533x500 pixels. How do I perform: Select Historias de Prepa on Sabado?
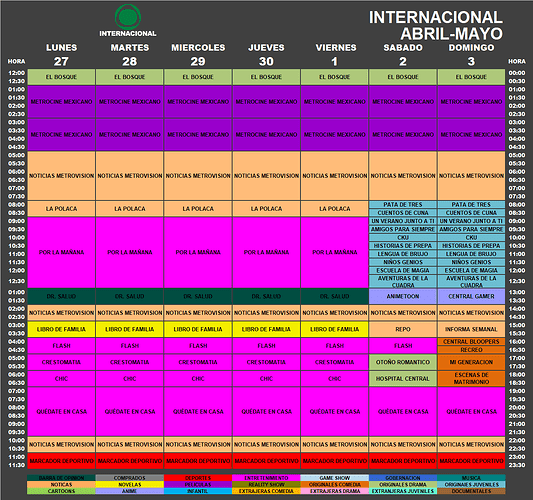tap(403, 245)
